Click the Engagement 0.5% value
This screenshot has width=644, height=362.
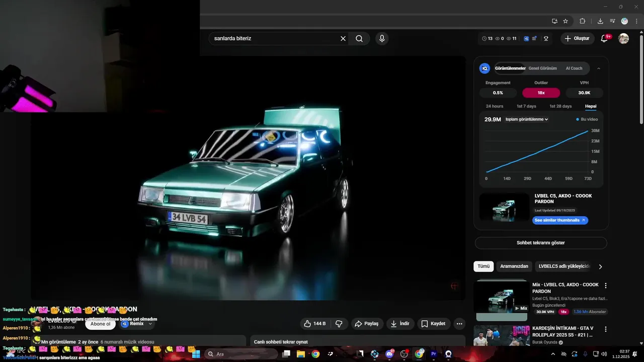[498, 93]
